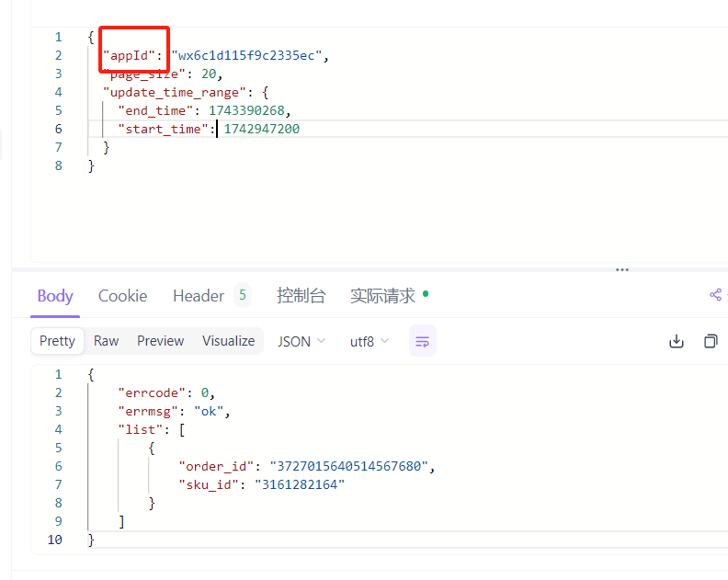Select the Raw view mode
Viewport: 728px width, 580px height.
point(107,341)
